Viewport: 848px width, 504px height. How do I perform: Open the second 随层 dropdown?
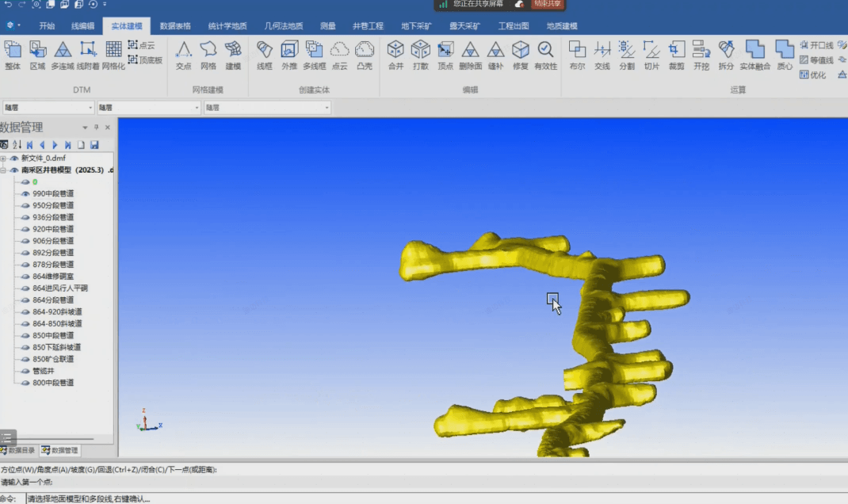pos(149,108)
